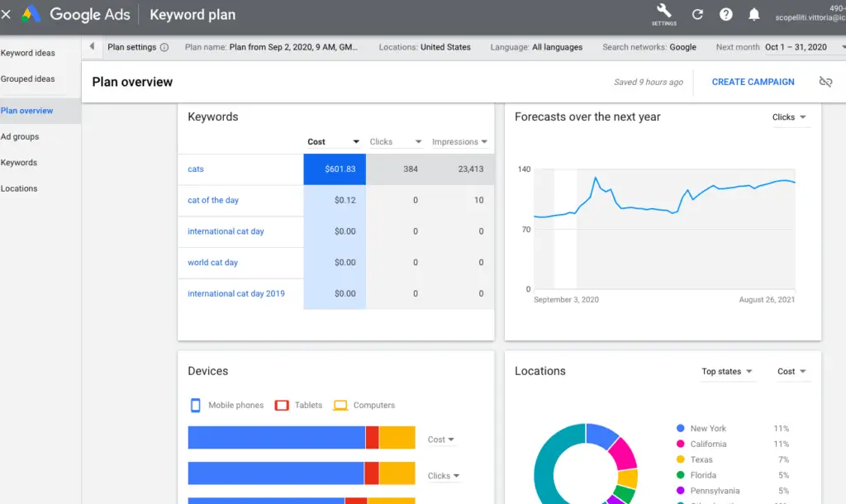846x504 pixels.
Task: Open the date range Oct 1 – 31, 2020
Action: 796,47
